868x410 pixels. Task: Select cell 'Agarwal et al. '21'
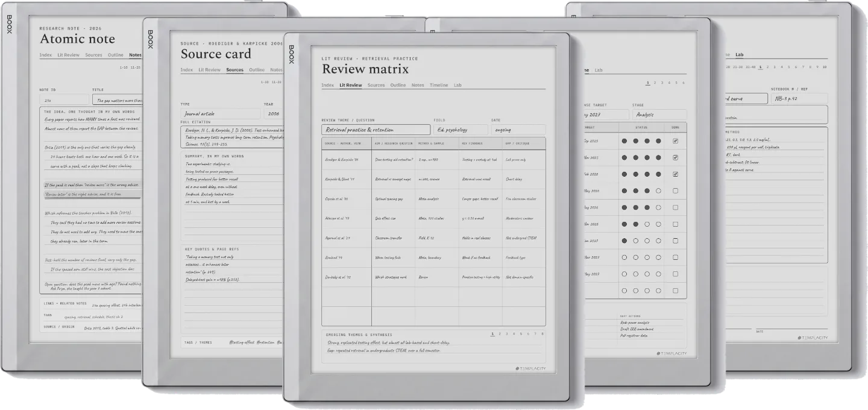pos(347,238)
